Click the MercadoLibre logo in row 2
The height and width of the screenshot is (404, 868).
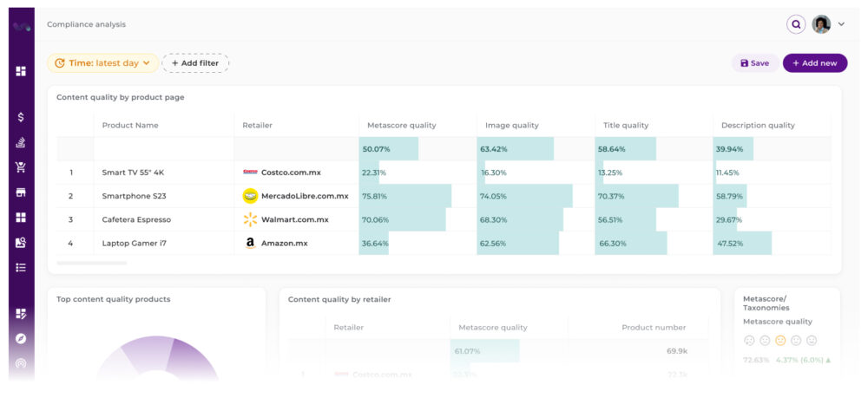coord(250,196)
